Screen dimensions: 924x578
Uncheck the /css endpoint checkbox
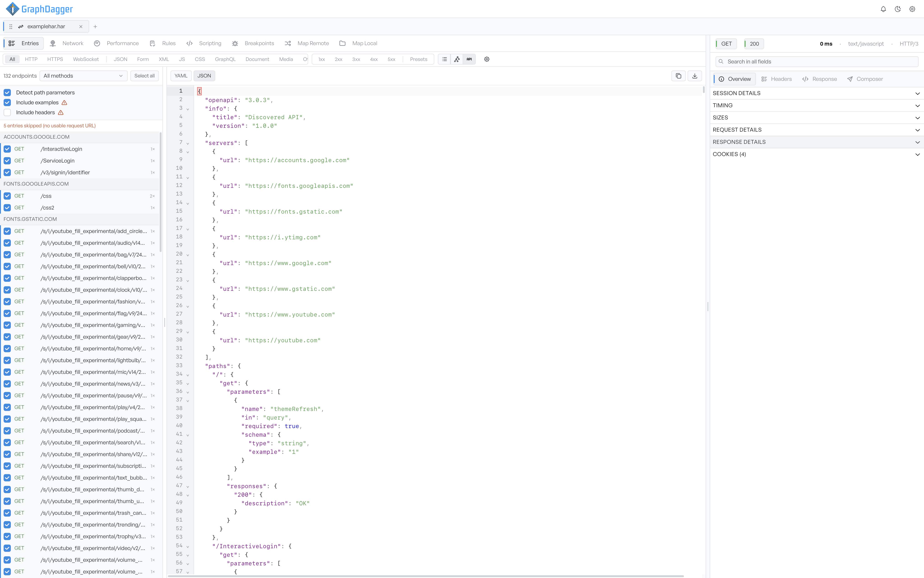click(x=7, y=196)
